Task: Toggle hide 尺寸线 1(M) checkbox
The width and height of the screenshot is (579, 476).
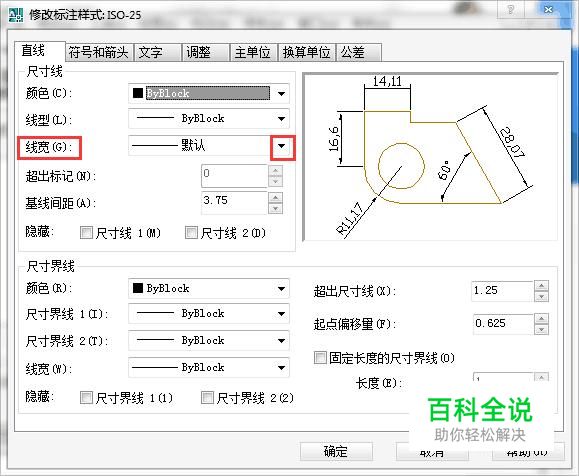Action: tap(86, 233)
